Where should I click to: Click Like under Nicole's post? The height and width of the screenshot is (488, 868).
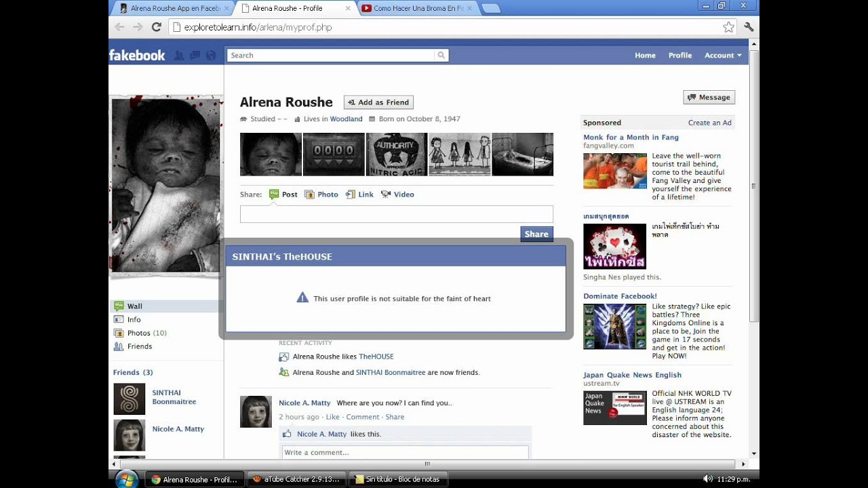point(332,417)
